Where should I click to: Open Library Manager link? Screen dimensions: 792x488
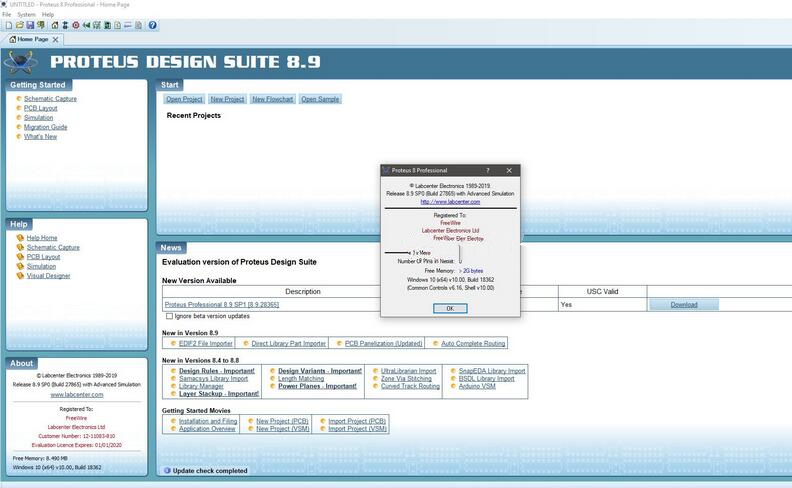point(201,386)
